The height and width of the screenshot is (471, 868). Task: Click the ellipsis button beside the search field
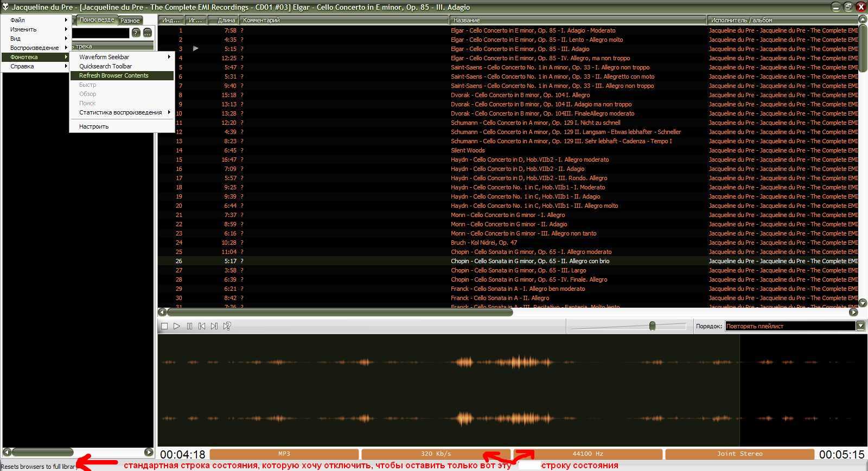click(x=147, y=33)
